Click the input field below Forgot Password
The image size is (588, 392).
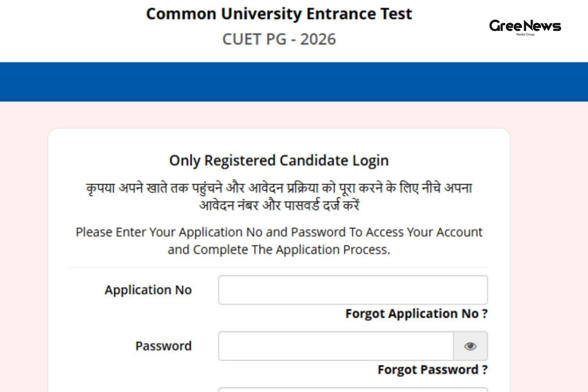353,390
